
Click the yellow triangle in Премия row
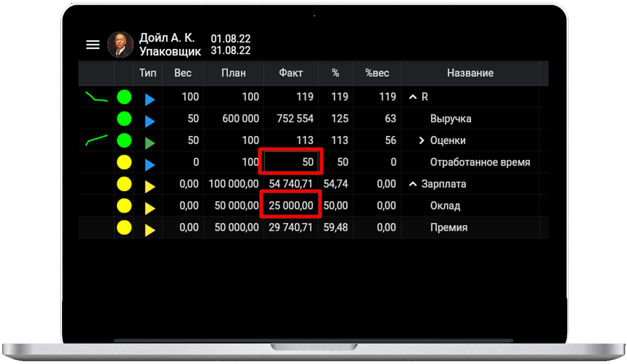(149, 230)
